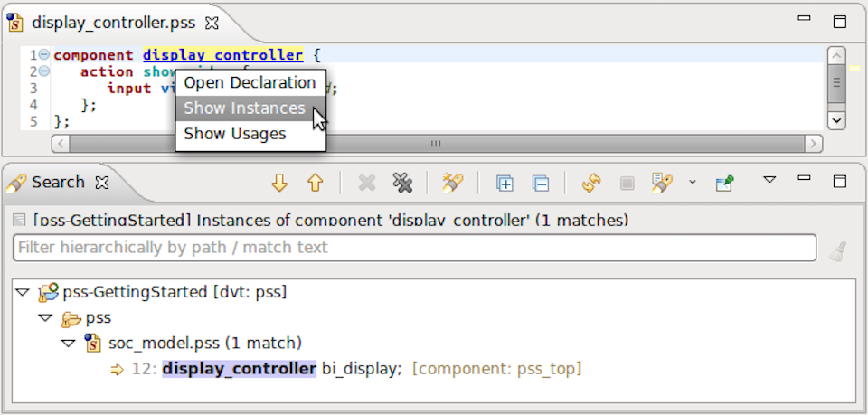Click the 'action' keyword on line 2
868x415 pixels.
(x=107, y=72)
